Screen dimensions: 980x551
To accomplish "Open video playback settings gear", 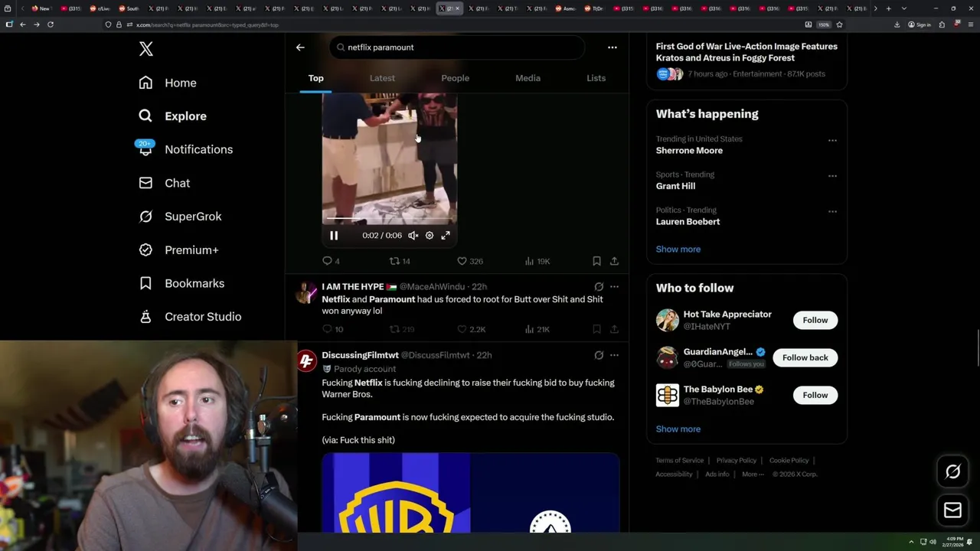I will [430, 236].
